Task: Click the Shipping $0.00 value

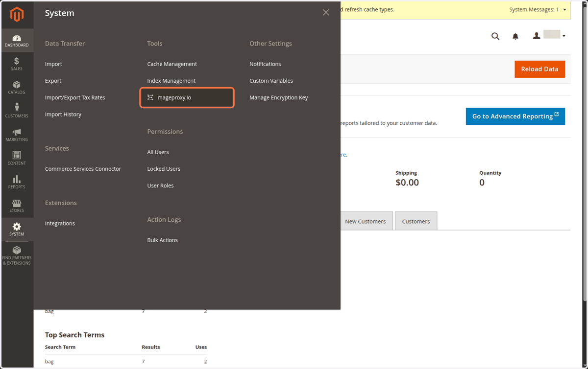Action: pos(407,183)
